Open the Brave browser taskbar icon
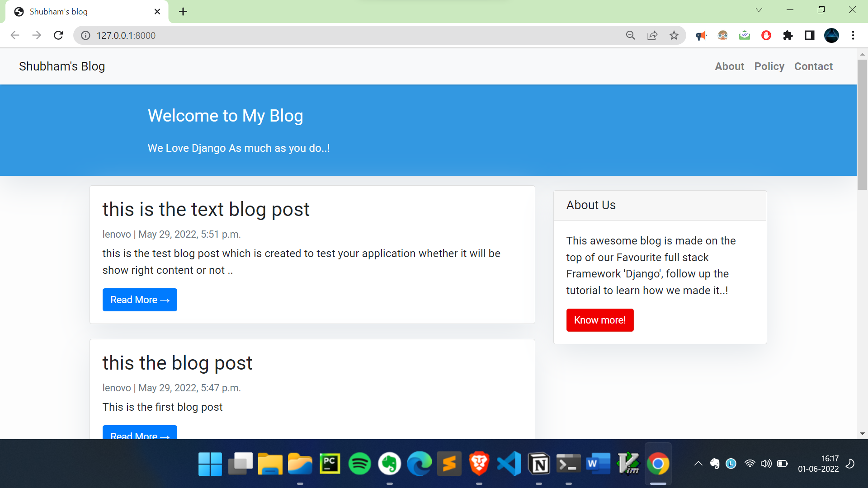The image size is (868, 488). [x=479, y=464]
